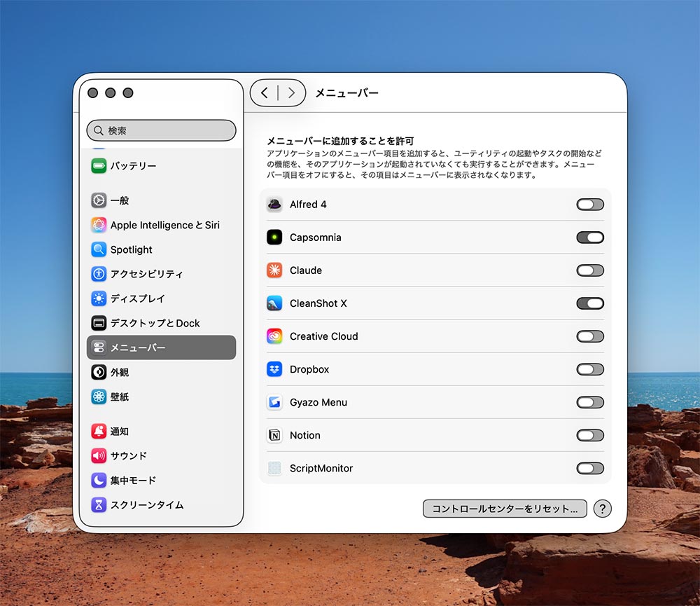
Task: Click the Alfred 4 app icon
Action: point(274,205)
